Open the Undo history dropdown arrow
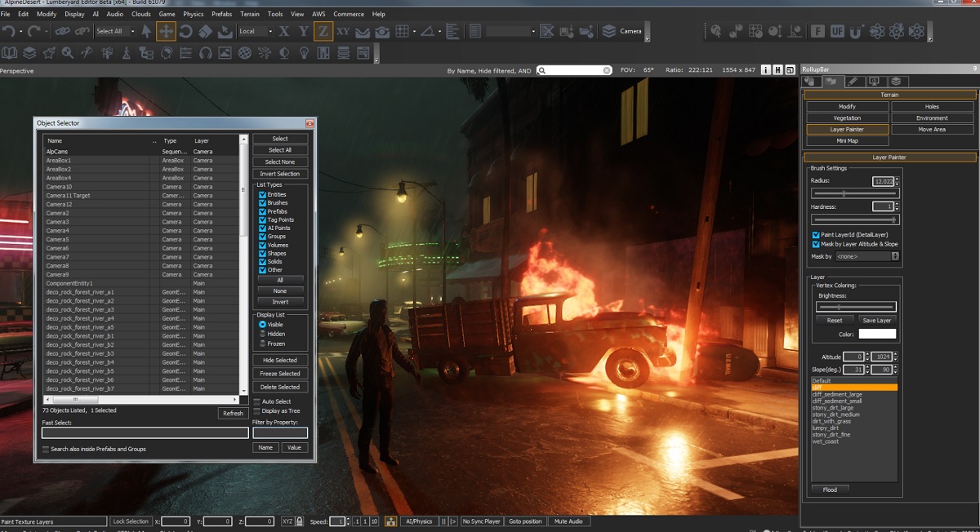This screenshot has height=532, width=980. pos(20,32)
